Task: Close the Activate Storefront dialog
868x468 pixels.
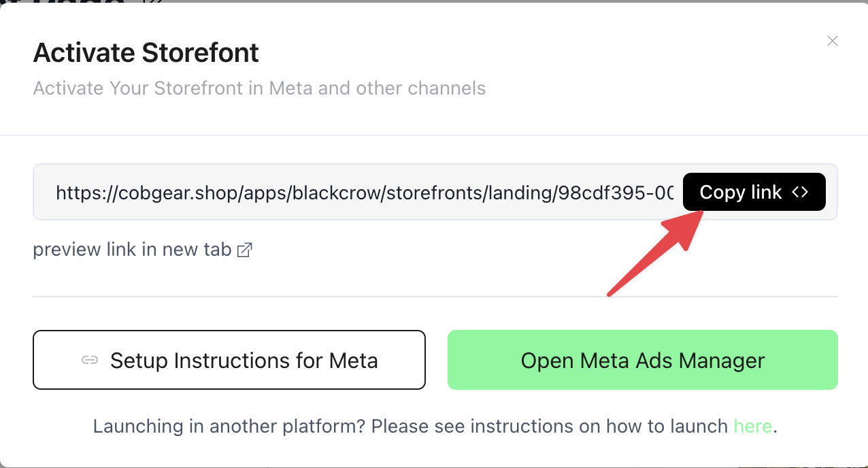Action: click(x=832, y=41)
